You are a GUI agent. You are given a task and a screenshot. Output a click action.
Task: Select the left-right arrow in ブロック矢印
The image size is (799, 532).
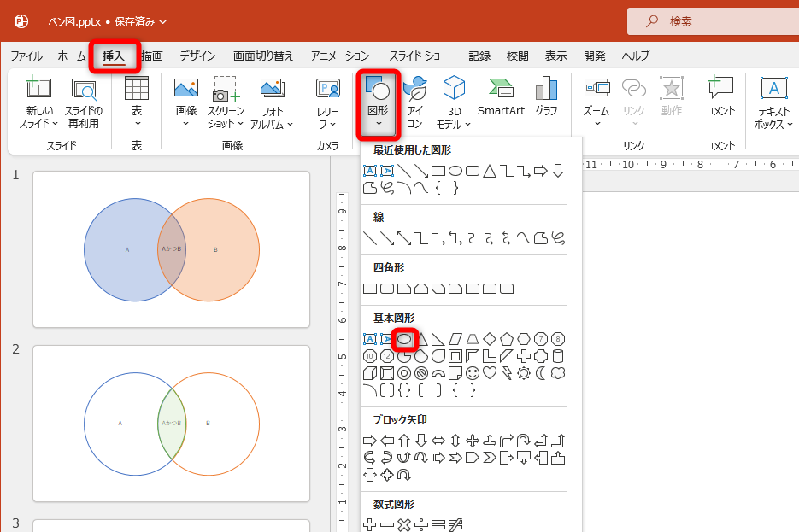pos(438,440)
